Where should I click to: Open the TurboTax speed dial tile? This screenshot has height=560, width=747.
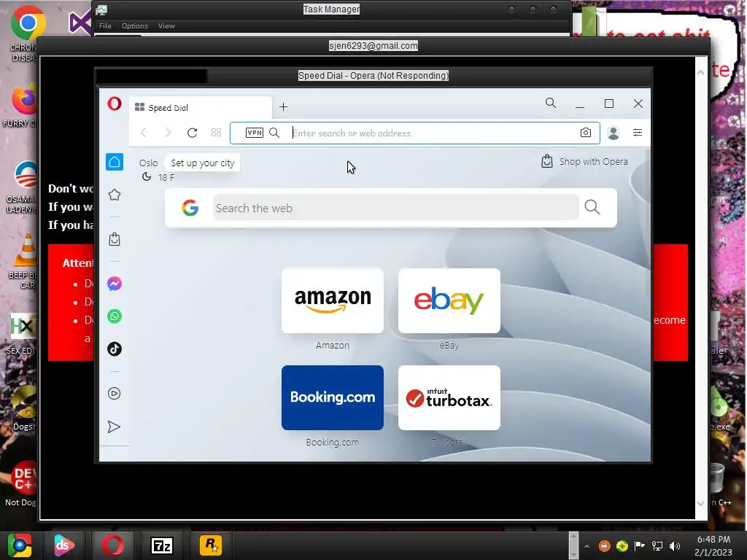click(x=449, y=397)
